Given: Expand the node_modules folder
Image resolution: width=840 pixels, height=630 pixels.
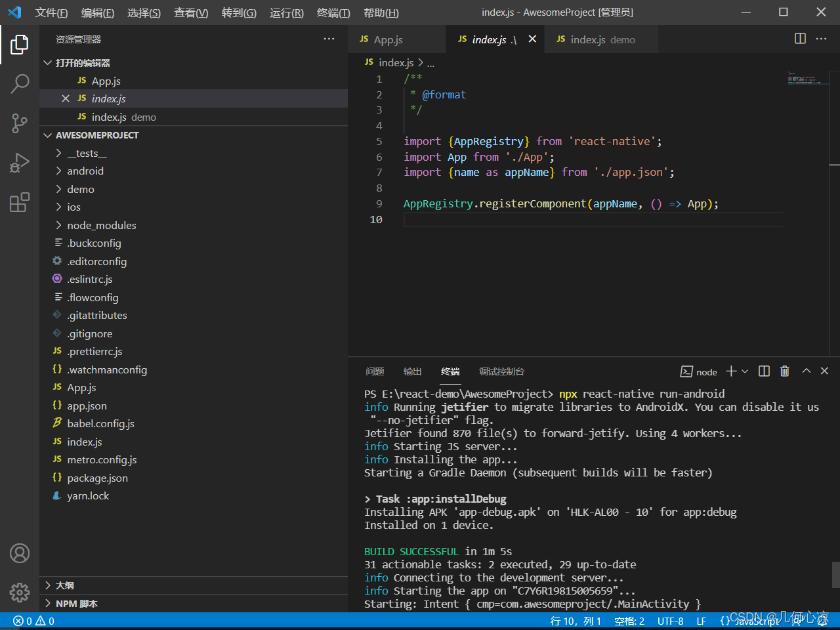Looking at the screenshot, I should [x=101, y=225].
